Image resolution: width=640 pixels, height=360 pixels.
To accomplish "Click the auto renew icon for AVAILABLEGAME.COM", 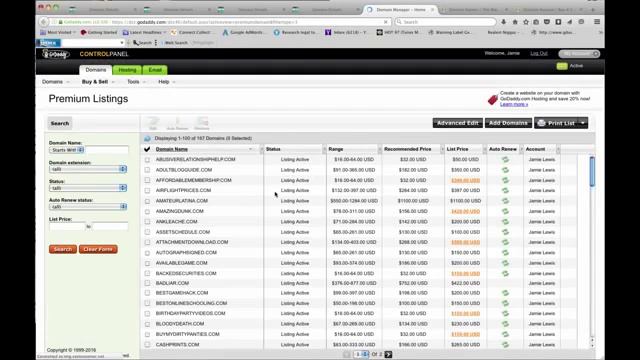I will point(505,263).
